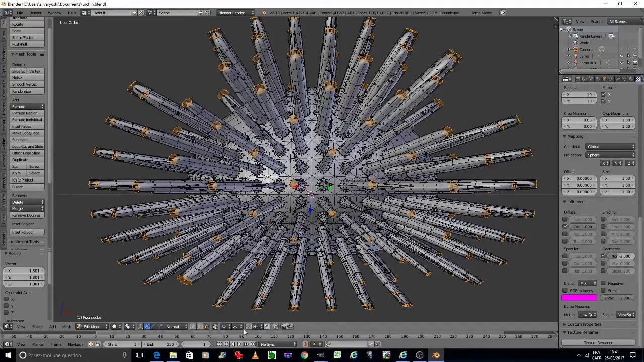Open the Projection Sphere dropdown

point(611,155)
